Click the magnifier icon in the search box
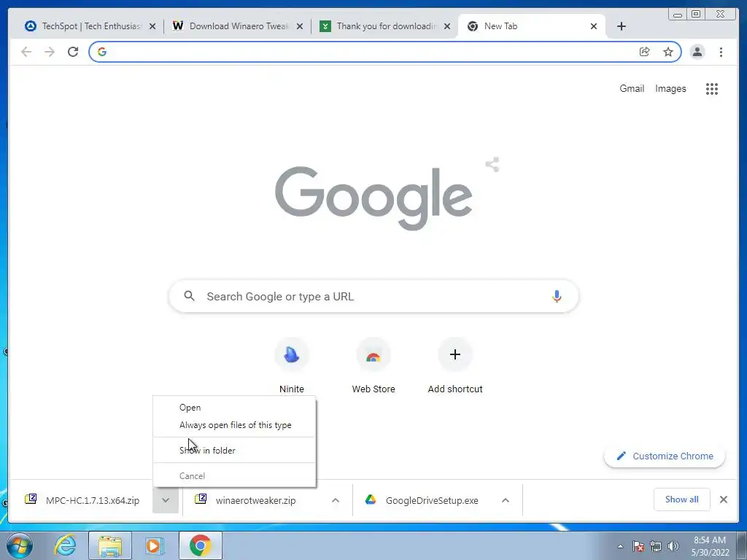 click(189, 296)
